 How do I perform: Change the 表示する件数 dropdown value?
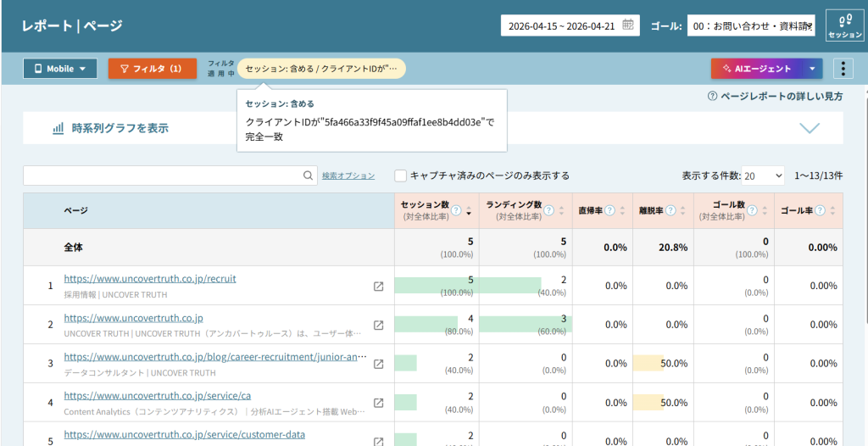(763, 176)
